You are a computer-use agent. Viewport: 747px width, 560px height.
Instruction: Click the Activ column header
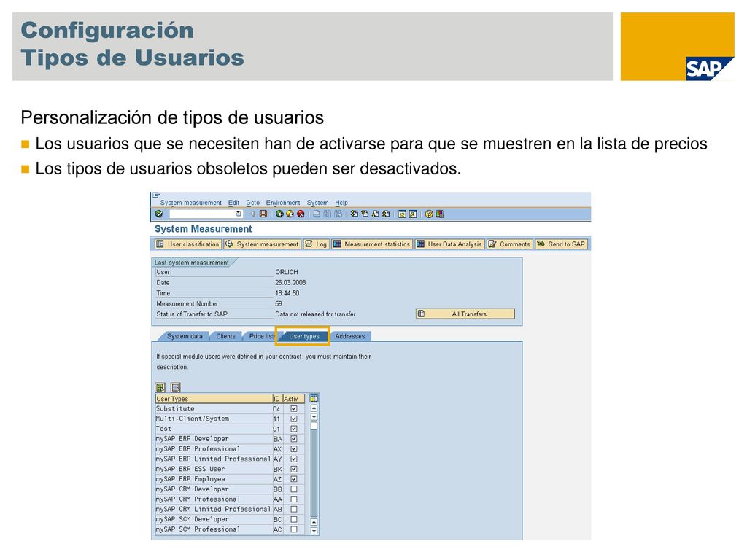tap(293, 399)
